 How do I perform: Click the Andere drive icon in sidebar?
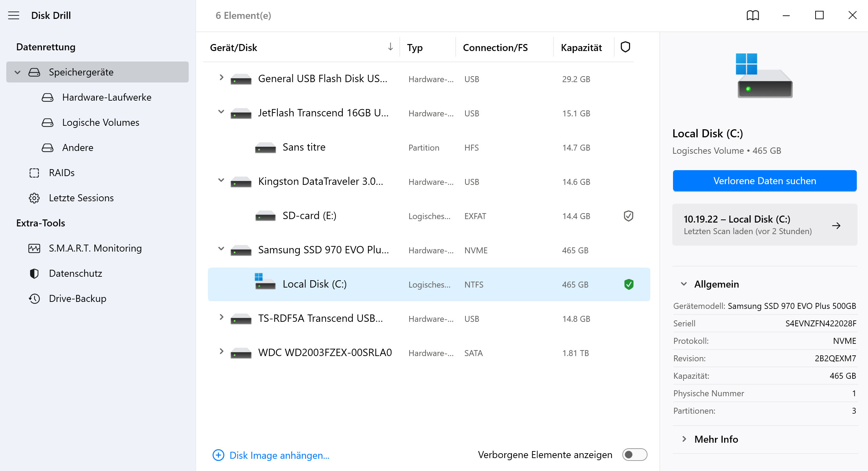(48, 147)
